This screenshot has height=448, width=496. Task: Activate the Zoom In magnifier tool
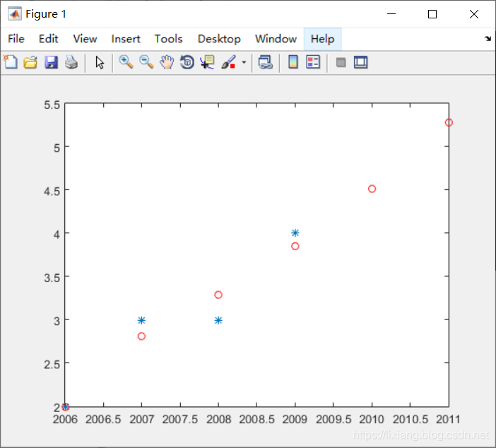[126, 62]
